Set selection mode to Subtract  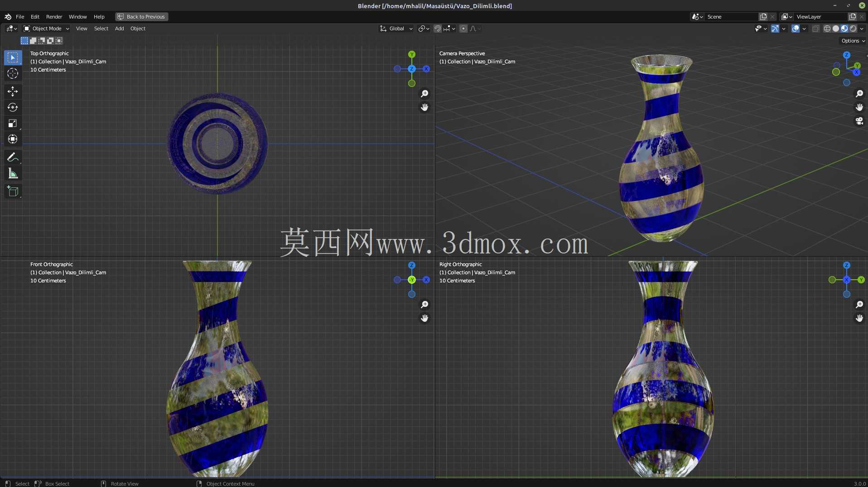click(x=42, y=41)
